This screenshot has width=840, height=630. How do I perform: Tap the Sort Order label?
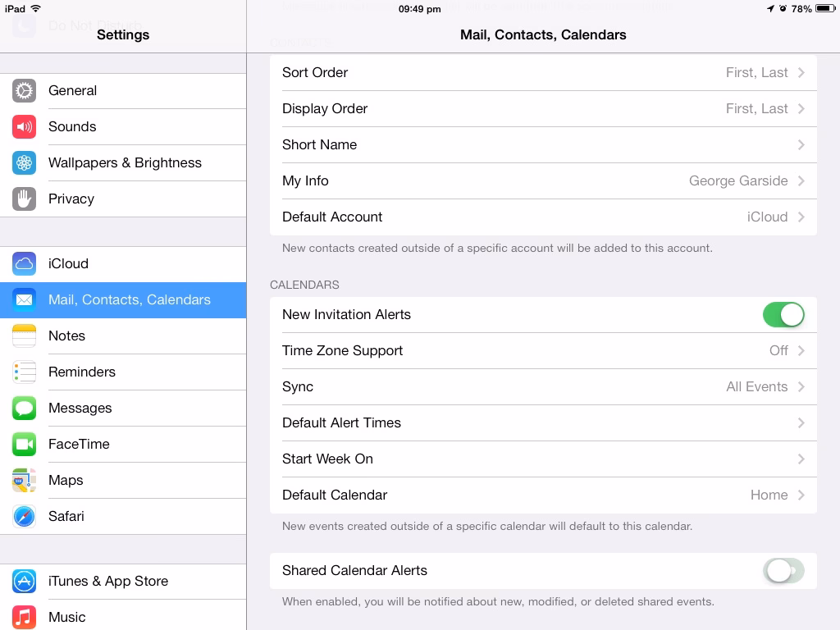[x=315, y=72]
